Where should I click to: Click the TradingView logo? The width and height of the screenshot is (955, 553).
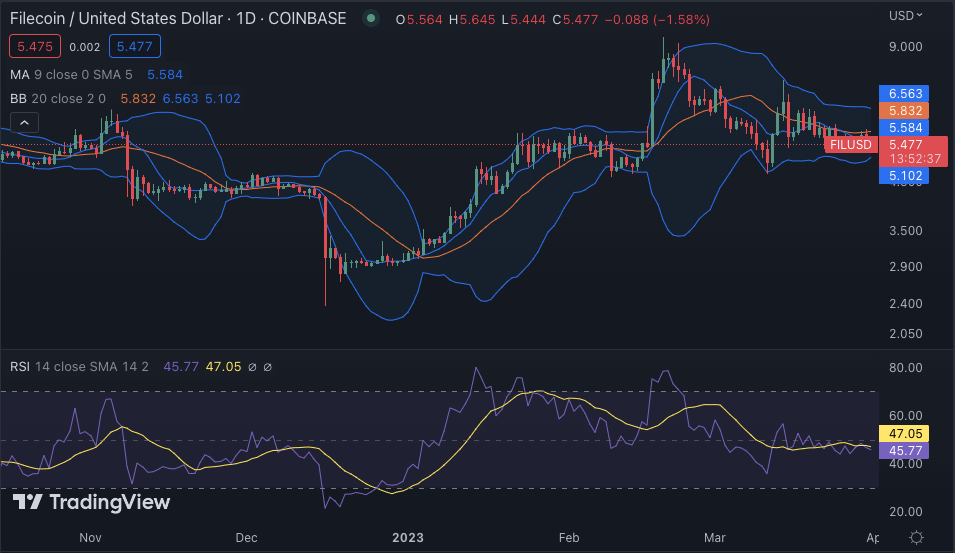(91, 502)
